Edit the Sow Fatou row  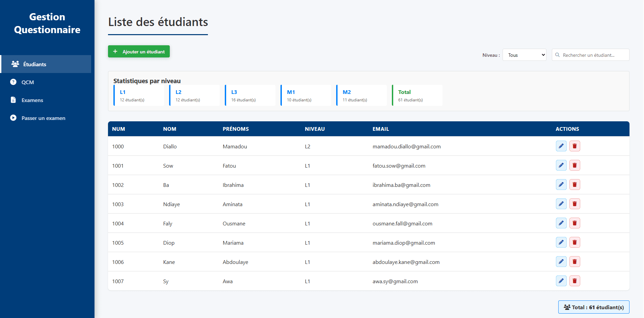[561, 165]
